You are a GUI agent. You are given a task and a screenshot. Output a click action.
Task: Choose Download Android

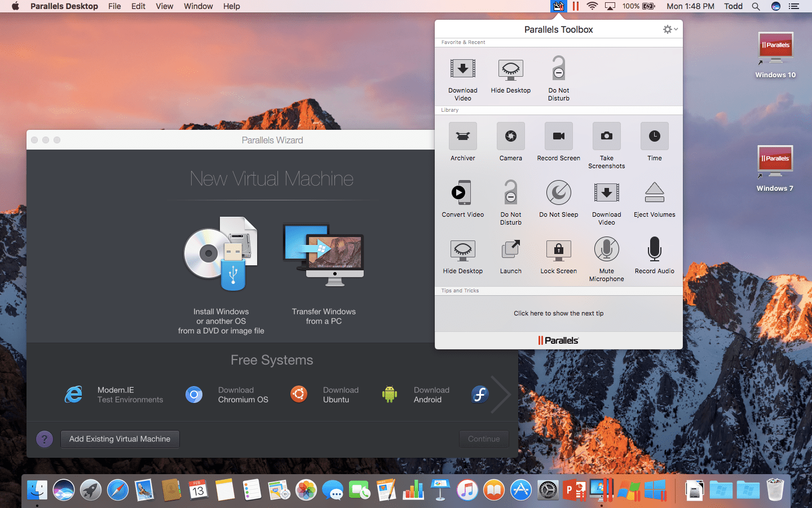(x=416, y=395)
